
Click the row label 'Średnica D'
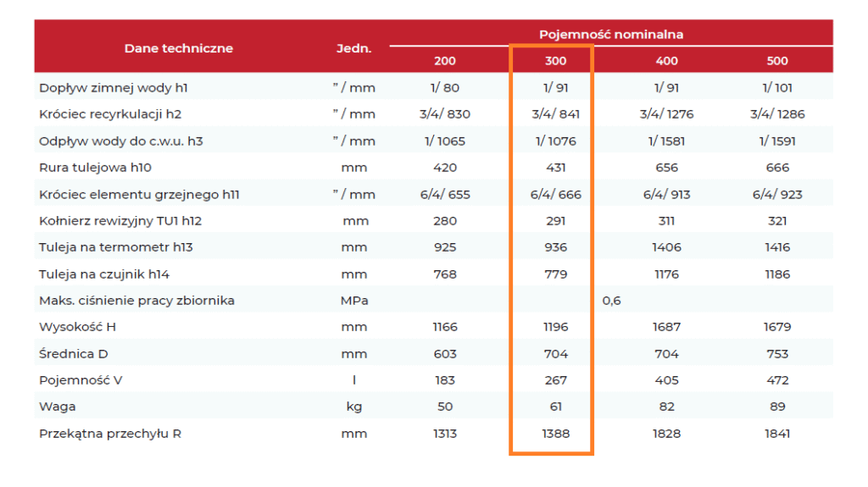[74, 354]
